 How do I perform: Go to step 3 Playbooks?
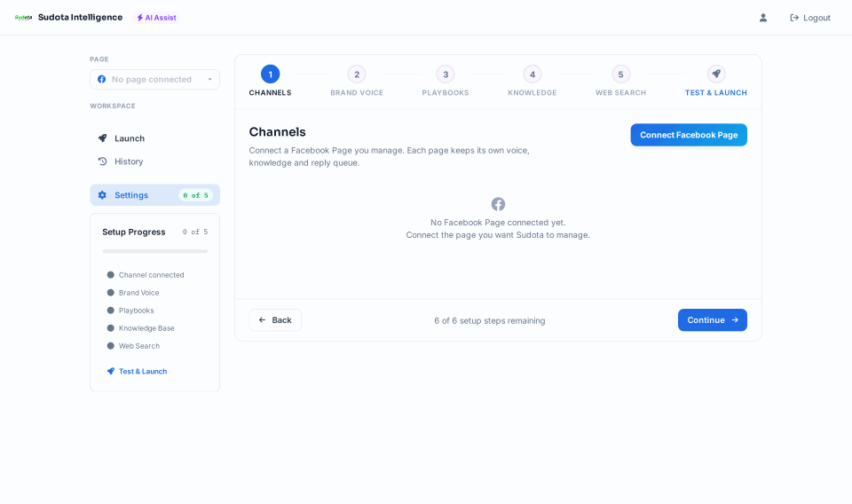pyautogui.click(x=446, y=81)
